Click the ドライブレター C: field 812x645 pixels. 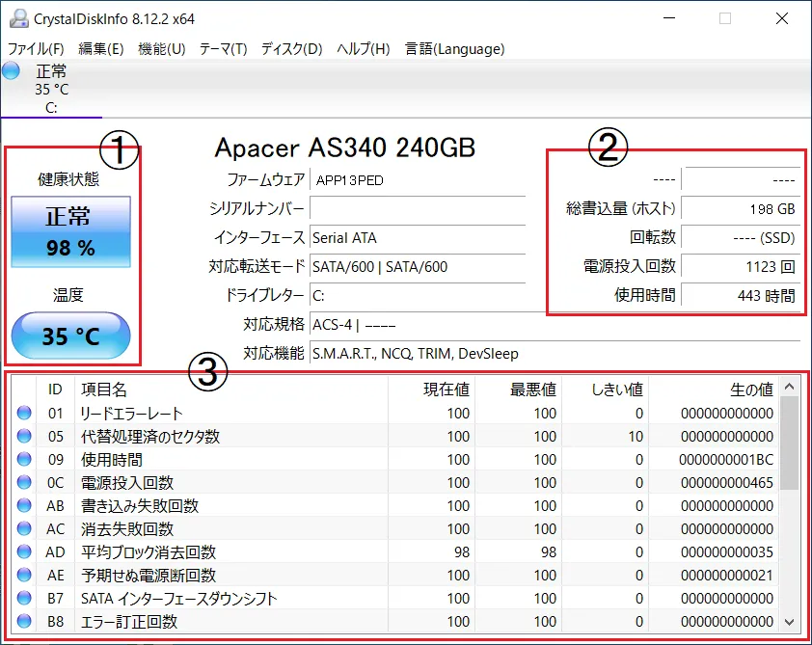[418, 296]
